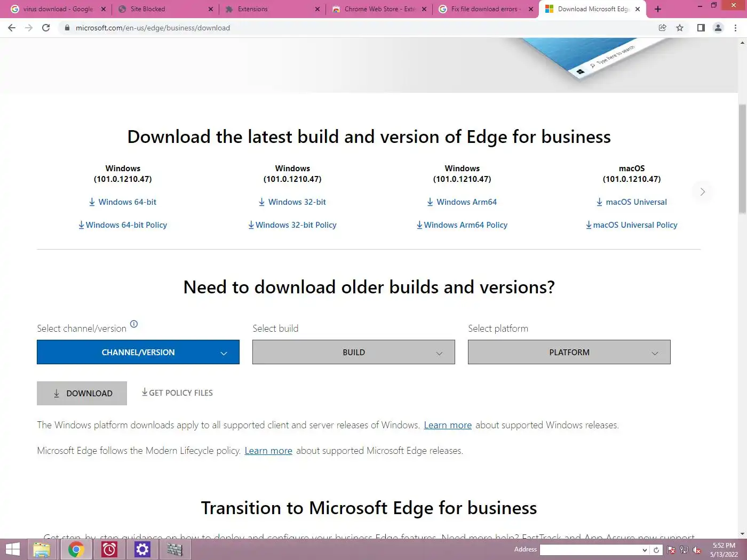Click the flag notification tray icon
Image resolution: width=747 pixels, height=560 pixels.
pos(671,550)
